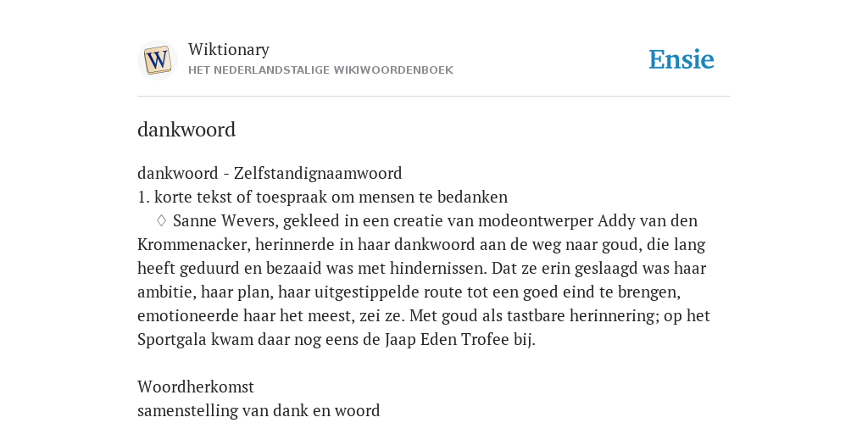
Task: Click the phrase Addy van den
Action: (647, 221)
